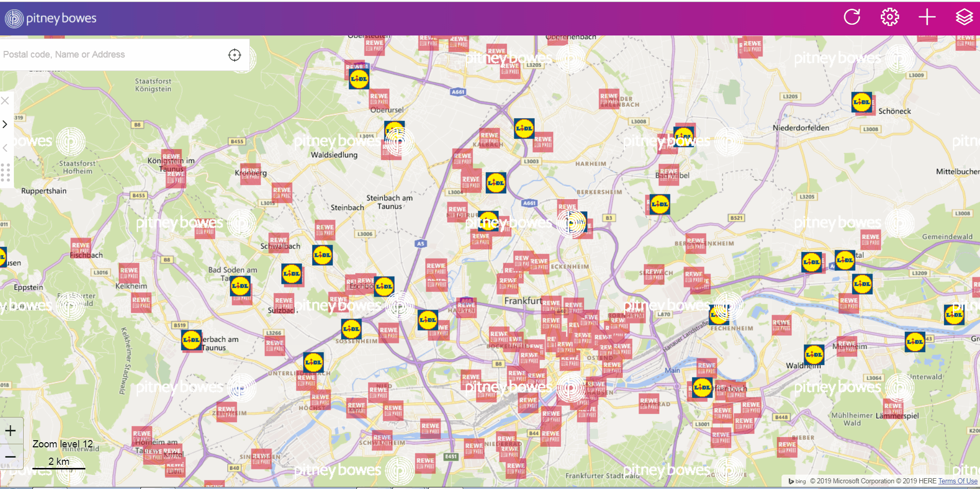Select the REWE marker at Kronberg
The height and width of the screenshot is (489, 980).
click(x=250, y=175)
